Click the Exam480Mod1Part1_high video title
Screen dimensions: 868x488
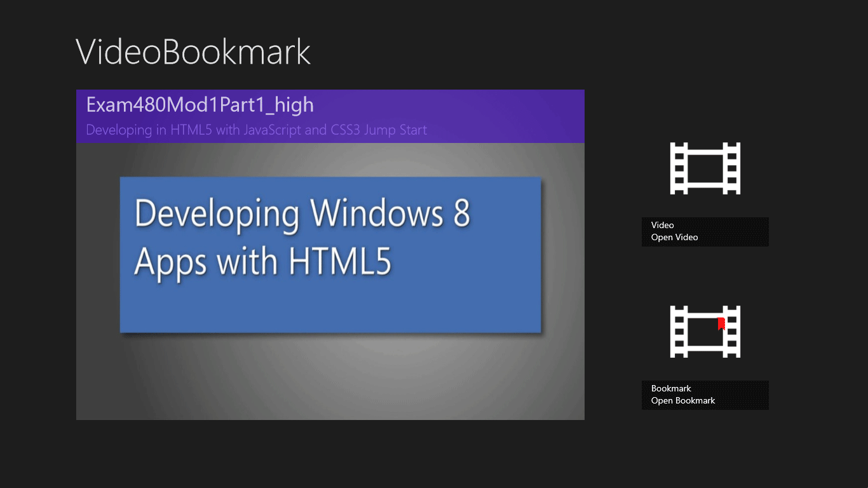[200, 105]
